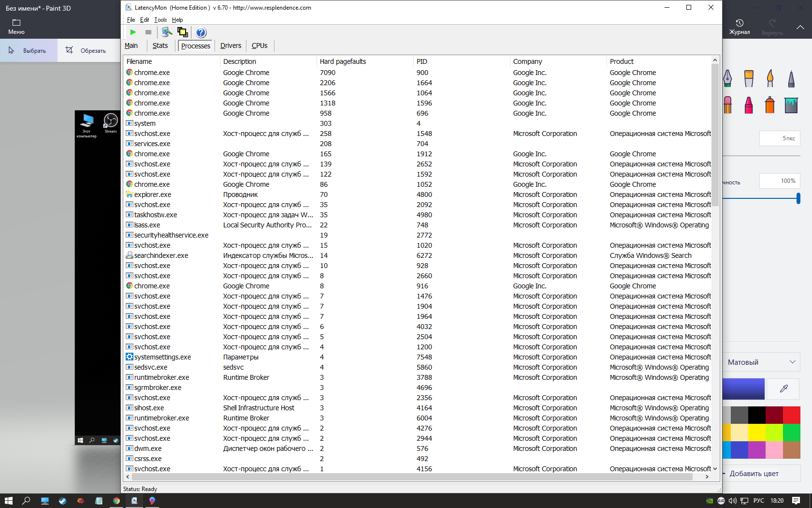Image resolution: width=812 pixels, height=508 pixels.
Task: Open the Help menu in LatencyMon
Action: (177, 20)
